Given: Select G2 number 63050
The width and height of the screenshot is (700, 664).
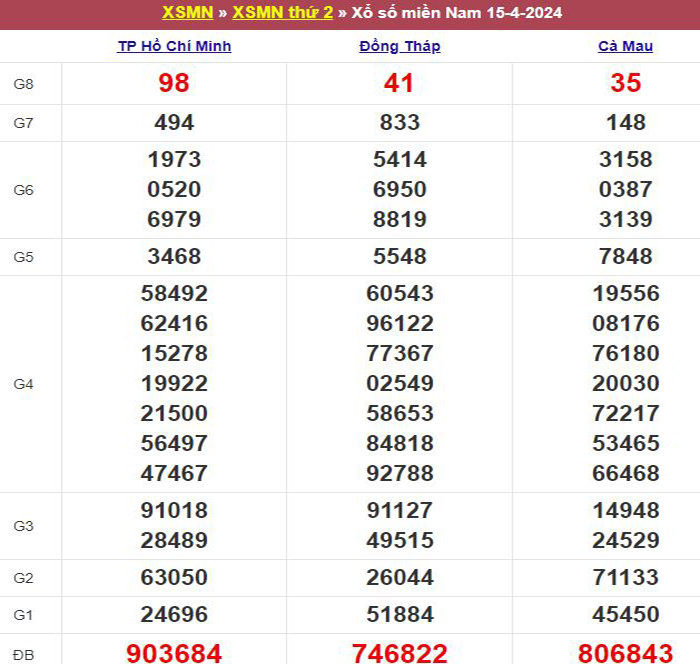Looking at the screenshot, I should [174, 577].
